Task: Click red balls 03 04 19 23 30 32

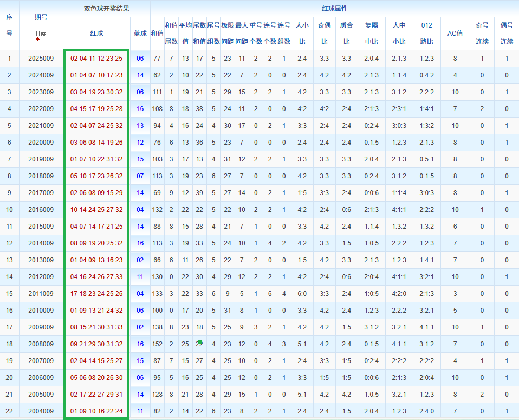Action: pyautogui.click(x=96, y=92)
